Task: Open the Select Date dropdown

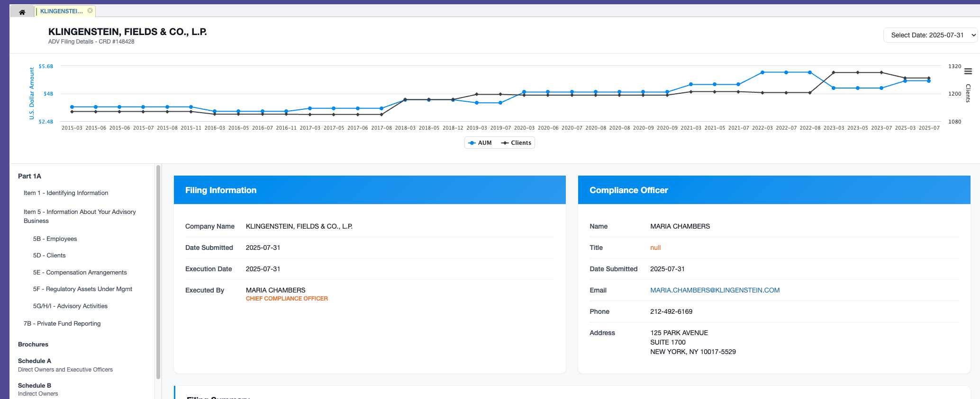Action: click(930, 35)
